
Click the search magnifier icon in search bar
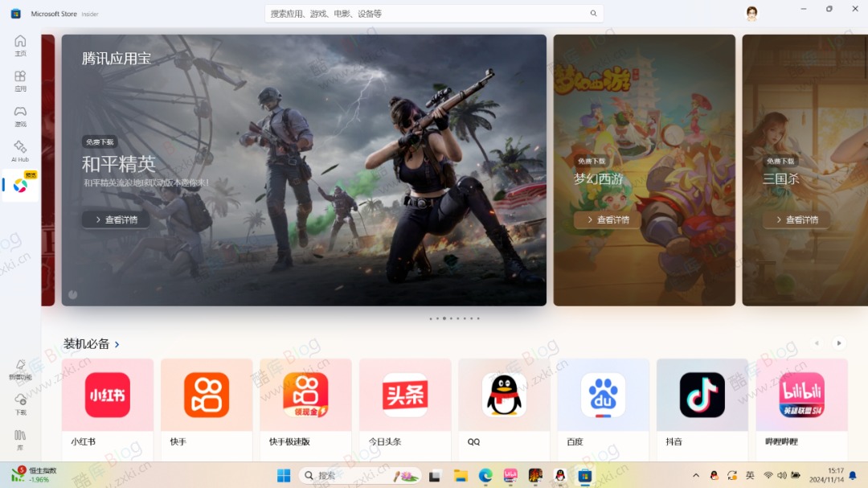(593, 13)
